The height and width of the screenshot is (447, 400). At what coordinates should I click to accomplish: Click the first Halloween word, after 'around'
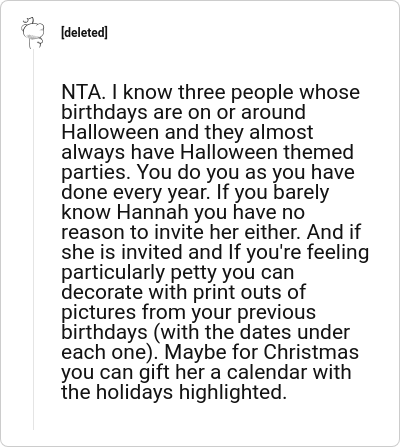click(110, 132)
